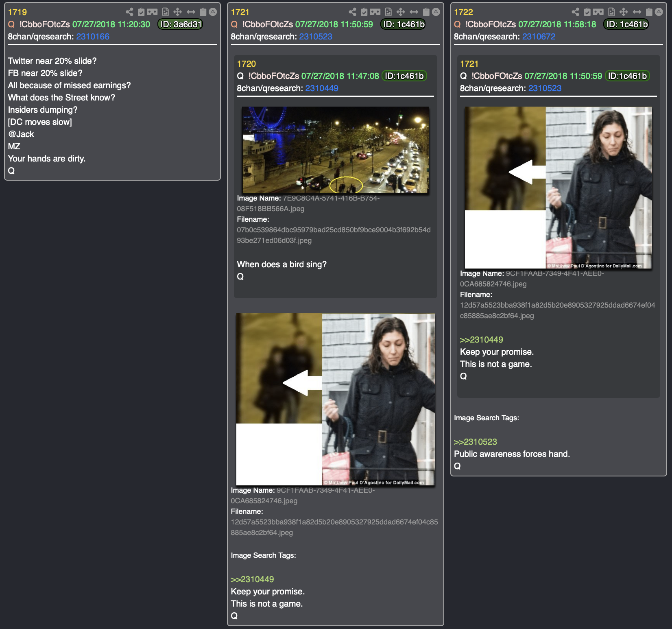
Task: Click the share icon on the top-level post 1721 card
Action: (x=353, y=12)
